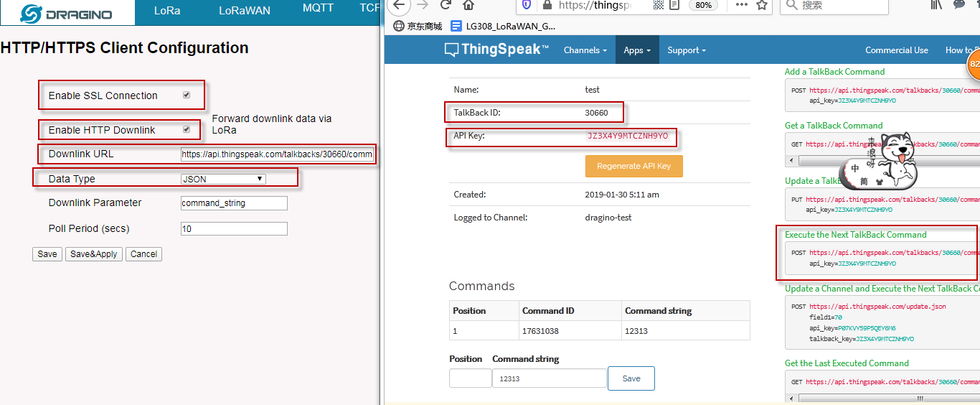Open the Get a TalkBack Command link
Viewport: 980px width, 405px height.
834,126
